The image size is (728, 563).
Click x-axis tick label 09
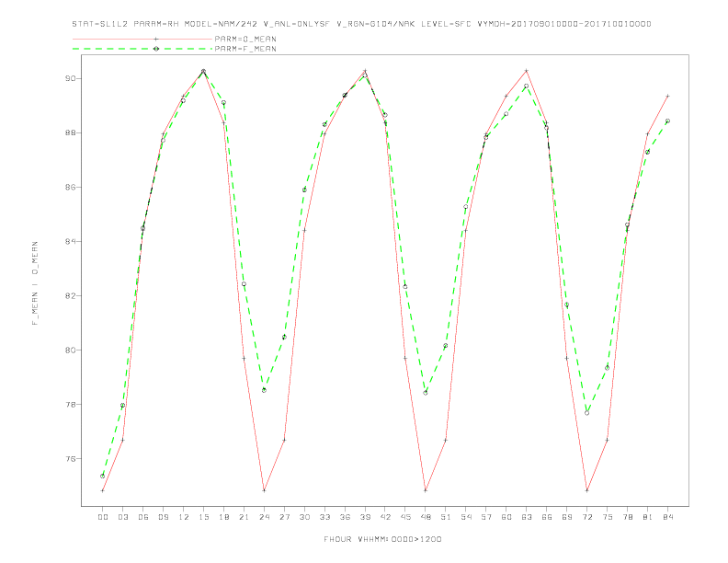163,517
